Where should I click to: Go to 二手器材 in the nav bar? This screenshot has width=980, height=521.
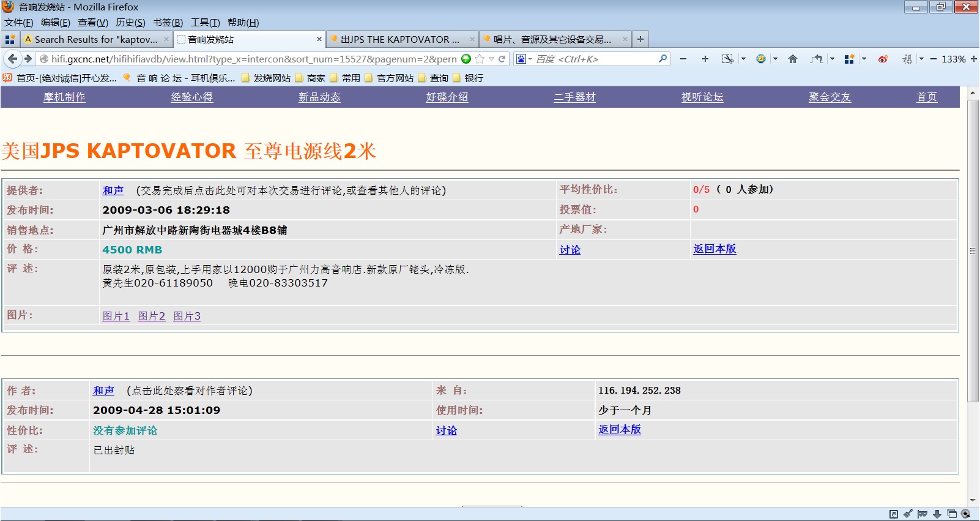click(574, 97)
